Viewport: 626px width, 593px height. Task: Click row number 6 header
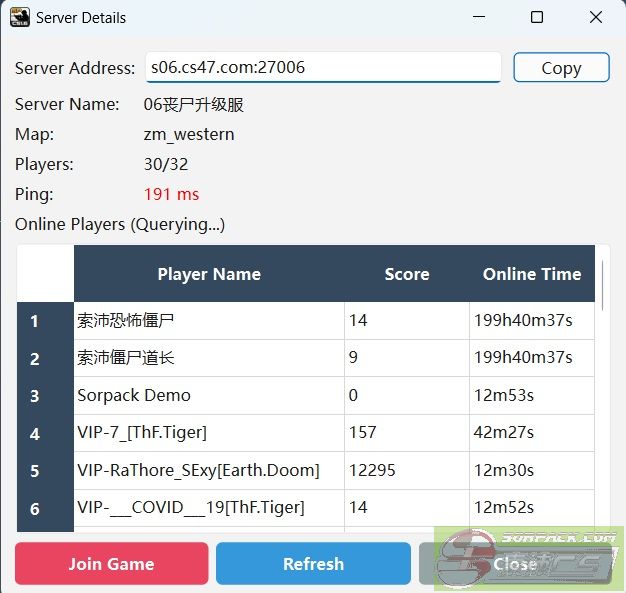click(x=35, y=509)
